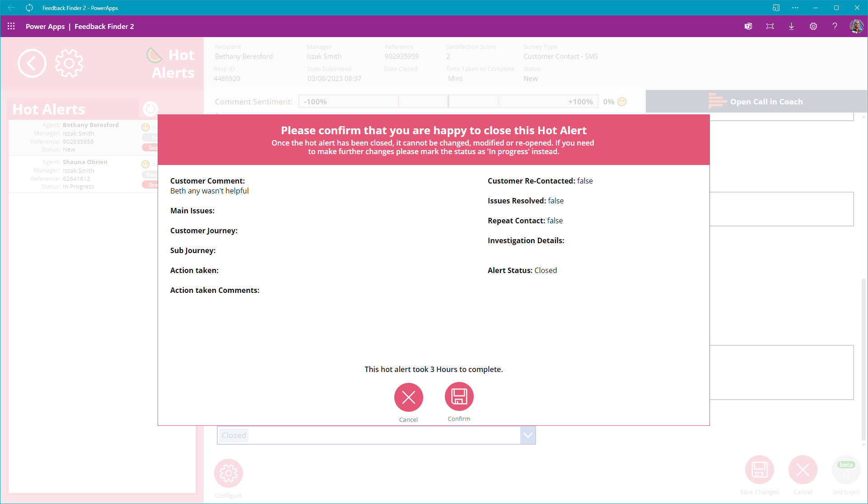868x504 pixels.
Task: Click Open Call in Coach button
Action: click(756, 102)
